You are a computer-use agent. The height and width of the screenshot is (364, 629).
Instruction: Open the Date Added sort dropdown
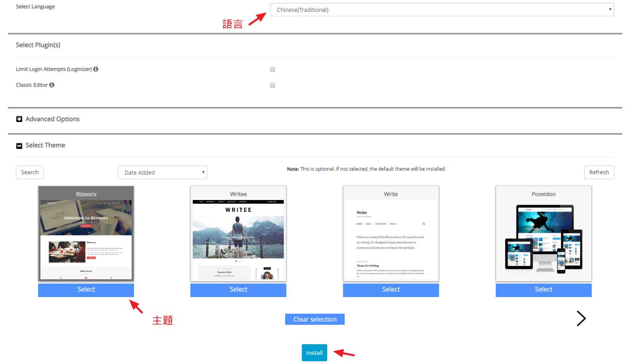[163, 172]
